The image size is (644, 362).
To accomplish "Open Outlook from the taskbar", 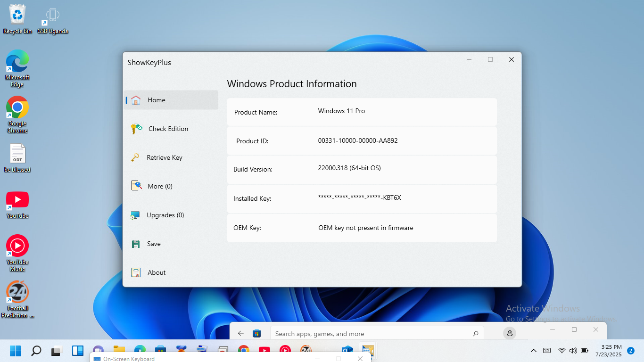I will click(x=347, y=351).
